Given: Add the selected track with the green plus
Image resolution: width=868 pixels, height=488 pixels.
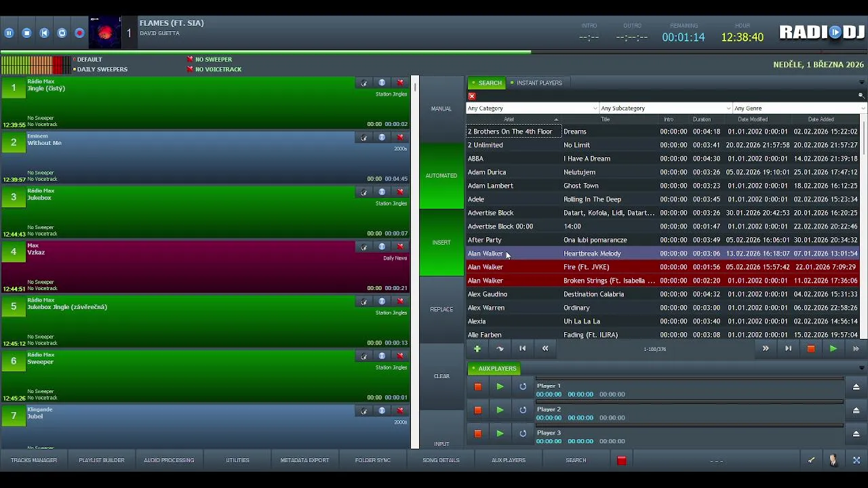Looking at the screenshot, I should (477, 349).
